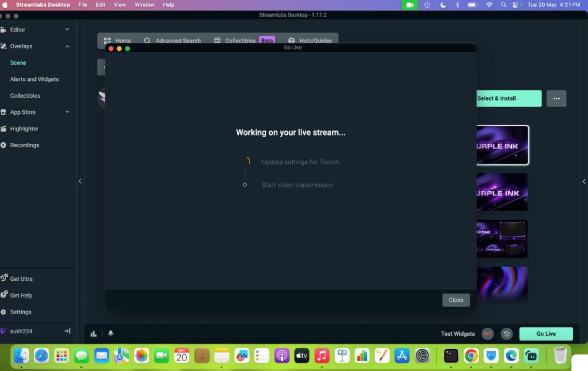The image size is (588, 371).
Task: Open the Wi-Fi menu bar icon
Action: tap(489, 5)
